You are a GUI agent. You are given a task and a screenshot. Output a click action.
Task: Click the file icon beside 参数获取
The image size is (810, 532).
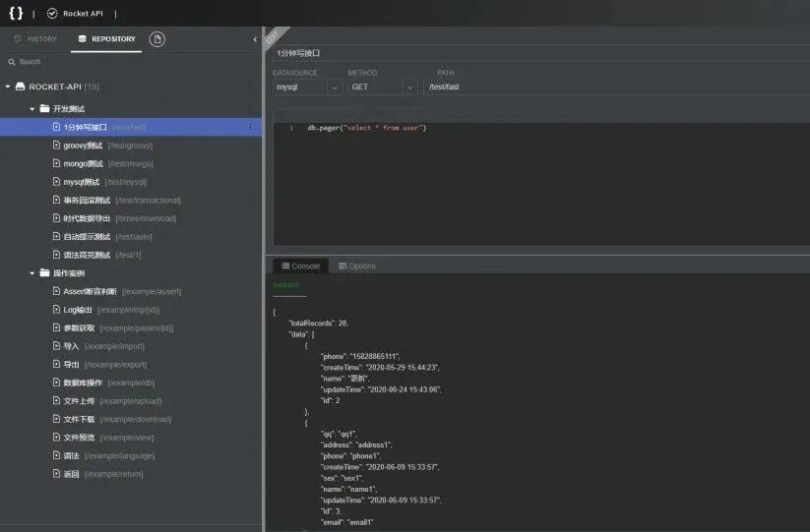56,327
